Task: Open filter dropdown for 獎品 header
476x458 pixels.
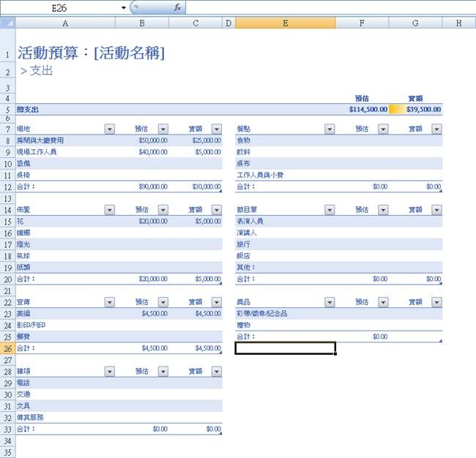Action: coord(330,302)
